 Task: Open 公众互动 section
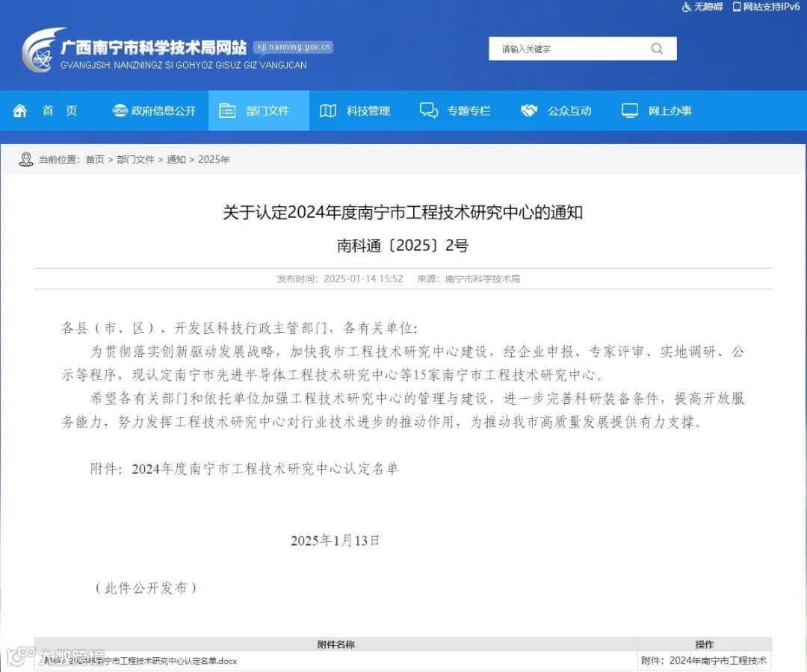pyautogui.click(x=569, y=111)
